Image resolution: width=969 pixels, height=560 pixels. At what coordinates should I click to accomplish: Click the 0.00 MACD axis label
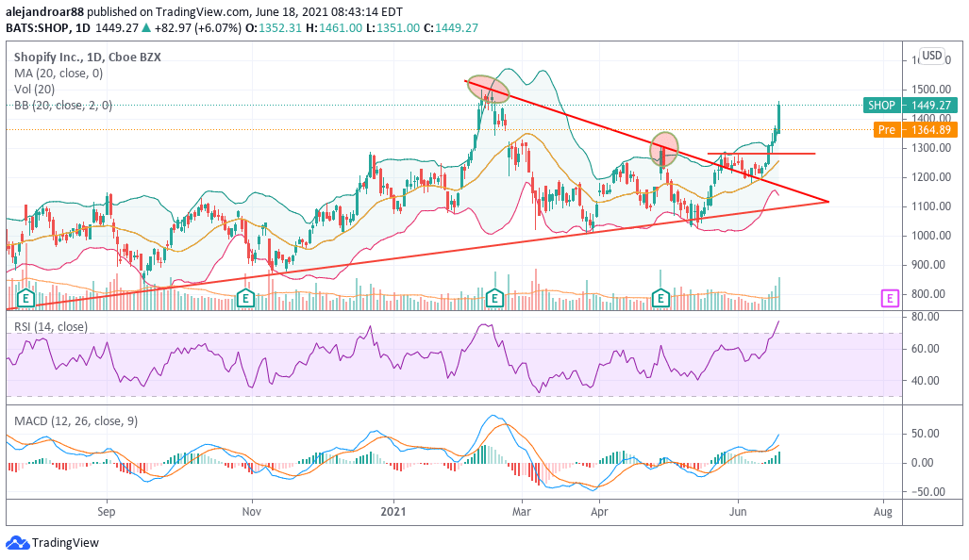[x=925, y=463]
